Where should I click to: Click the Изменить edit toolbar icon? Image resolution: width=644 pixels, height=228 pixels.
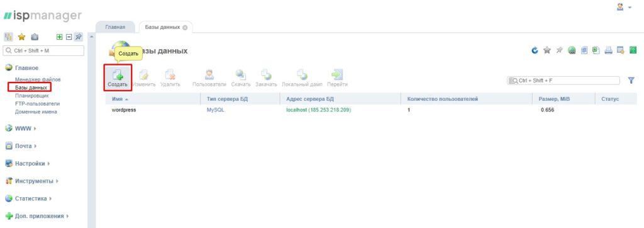[x=144, y=77]
